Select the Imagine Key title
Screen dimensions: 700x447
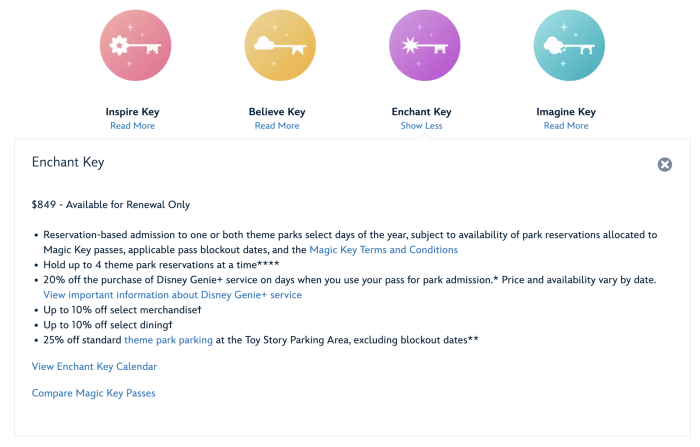pyautogui.click(x=566, y=112)
